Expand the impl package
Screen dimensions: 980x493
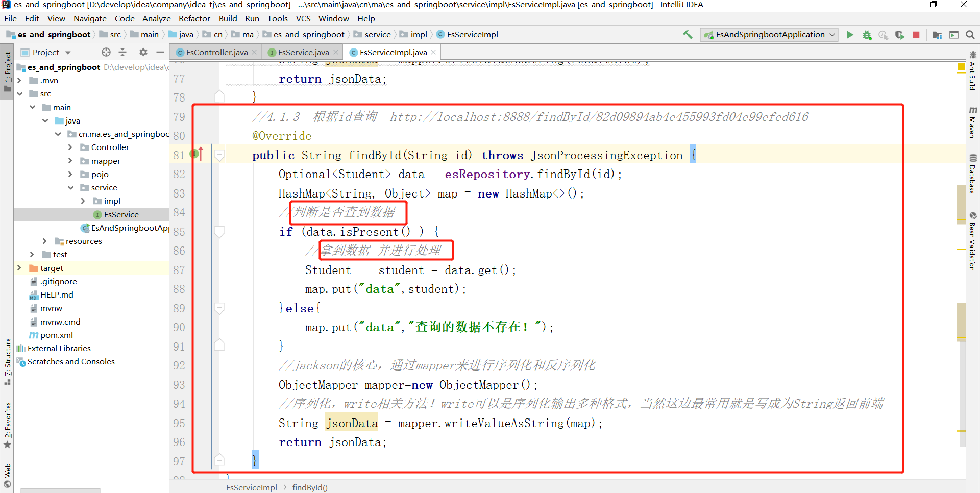83,201
